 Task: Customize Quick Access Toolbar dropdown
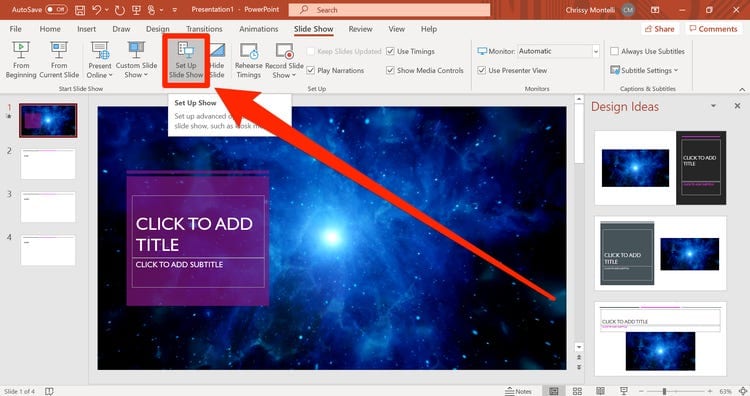click(174, 10)
